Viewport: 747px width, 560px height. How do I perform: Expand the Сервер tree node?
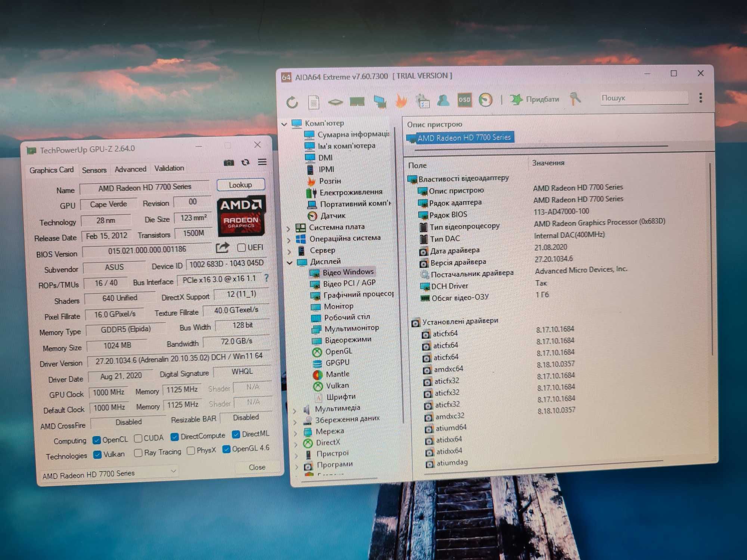(289, 252)
